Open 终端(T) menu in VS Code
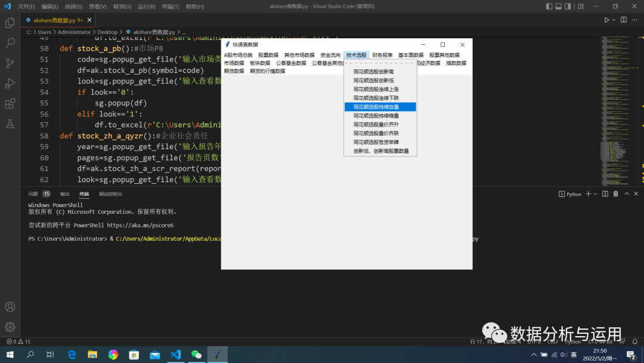The height and width of the screenshot is (363, 644). click(x=171, y=7)
